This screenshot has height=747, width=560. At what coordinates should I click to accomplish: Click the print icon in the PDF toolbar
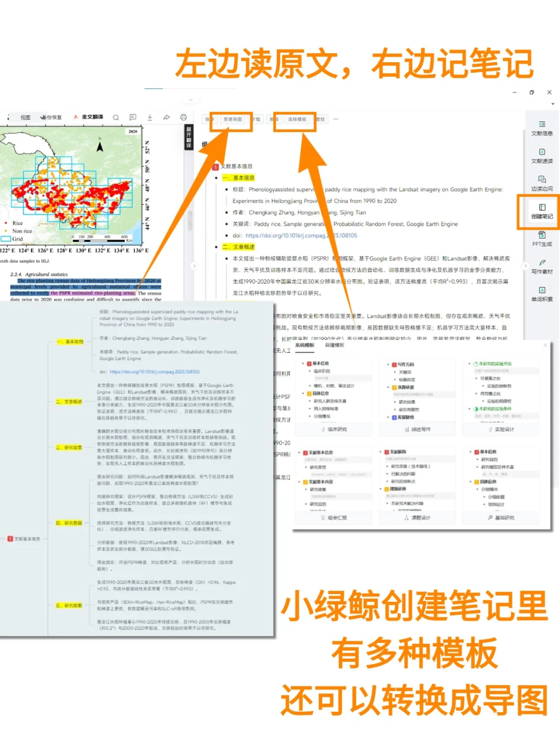[x=184, y=117]
